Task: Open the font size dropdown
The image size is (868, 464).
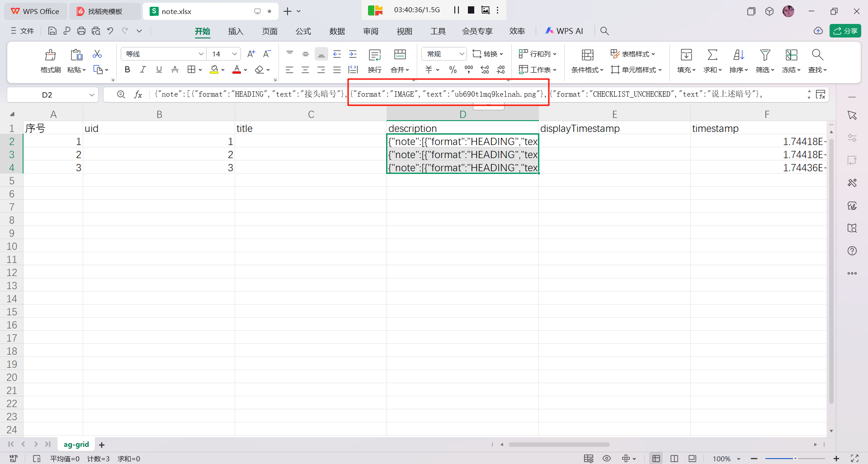Action: click(234, 54)
